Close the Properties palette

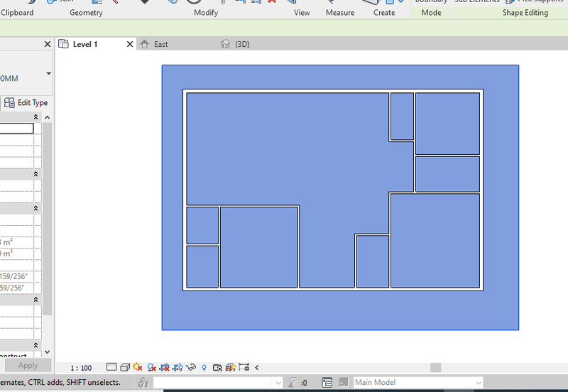[x=48, y=44]
